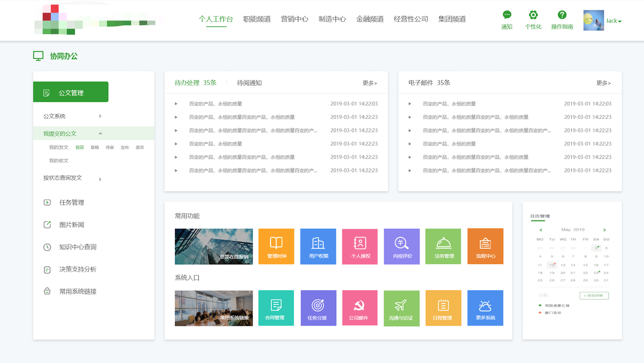
Task: Switch to 金融频道 tab
Action: pyautogui.click(x=370, y=19)
